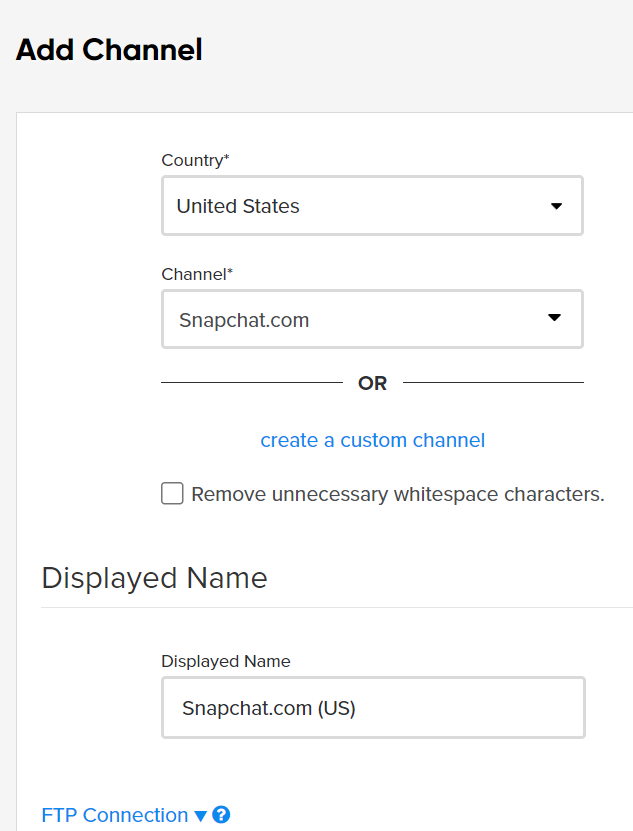
Task: Click the OR divider text
Action: 372,383
